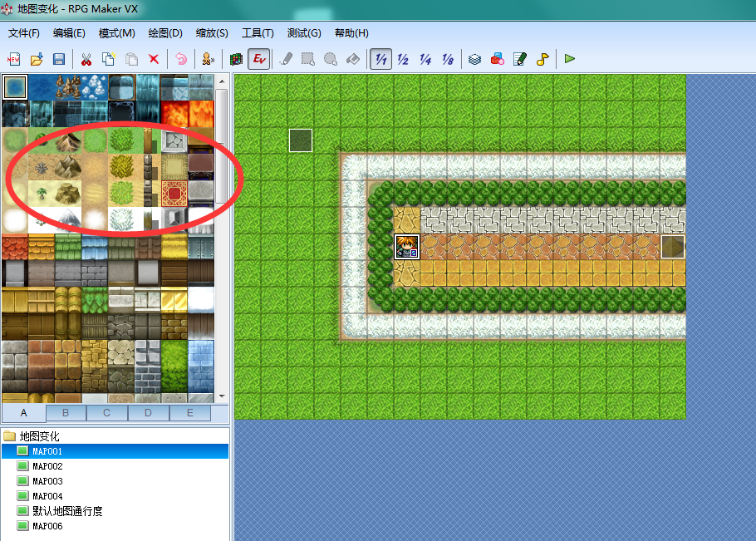Create a new project via NEW icon
756x541 pixels.
pyautogui.click(x=13, y=59)
